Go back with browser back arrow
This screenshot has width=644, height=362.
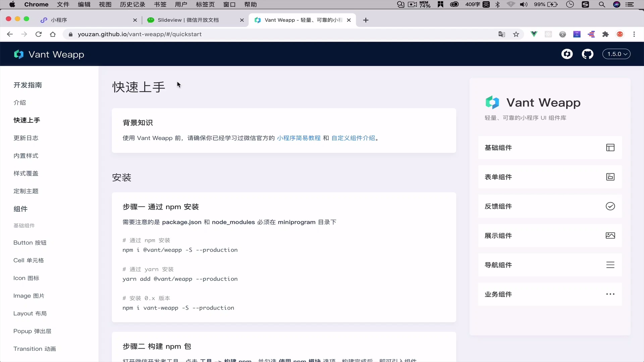coord(10,34)
